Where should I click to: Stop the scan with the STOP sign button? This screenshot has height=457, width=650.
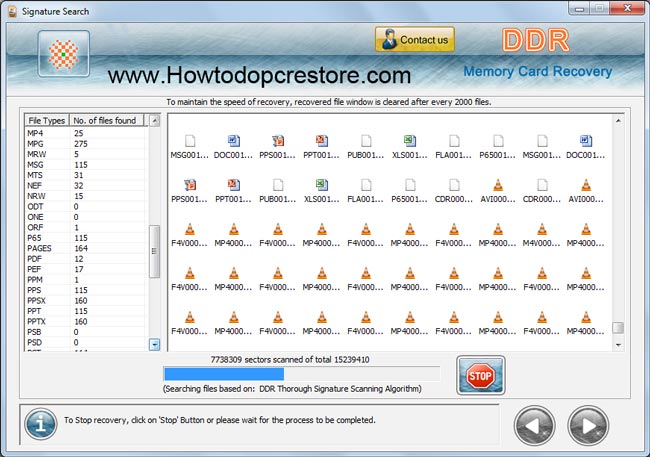480,375
